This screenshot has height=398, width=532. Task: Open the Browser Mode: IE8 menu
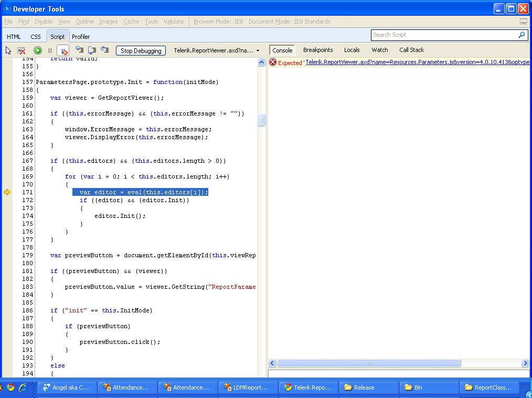pyautogui.click(x=218, y=22)
